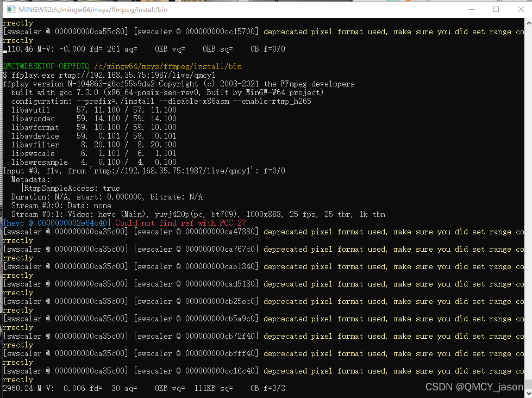Maximize the MINGW32 terminal window
The width and height of the screenshot is (532, 398).
(x=496, y=9)
